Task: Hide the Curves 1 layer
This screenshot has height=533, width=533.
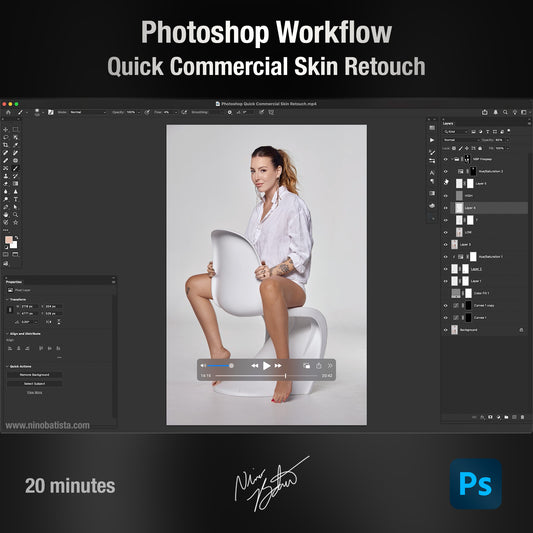Action: point(446,317)
